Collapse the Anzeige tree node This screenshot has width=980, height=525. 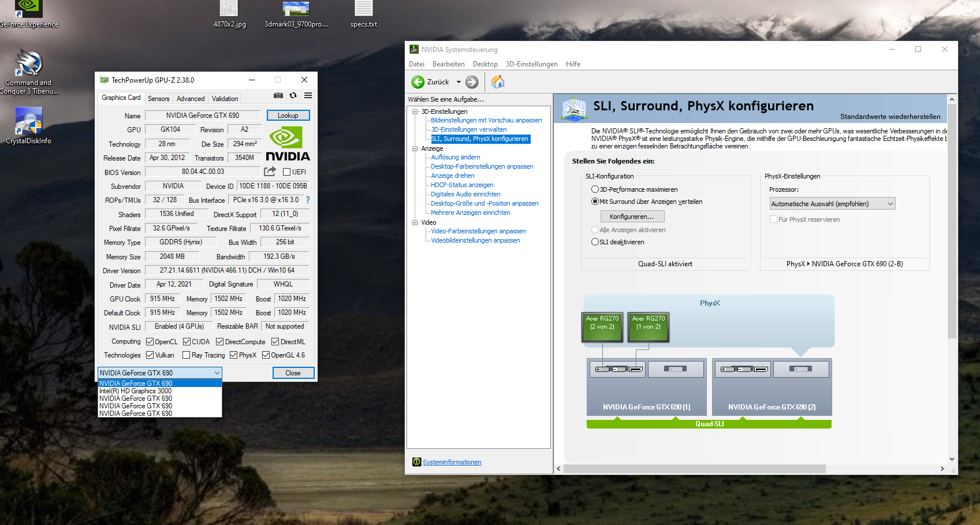415,148
